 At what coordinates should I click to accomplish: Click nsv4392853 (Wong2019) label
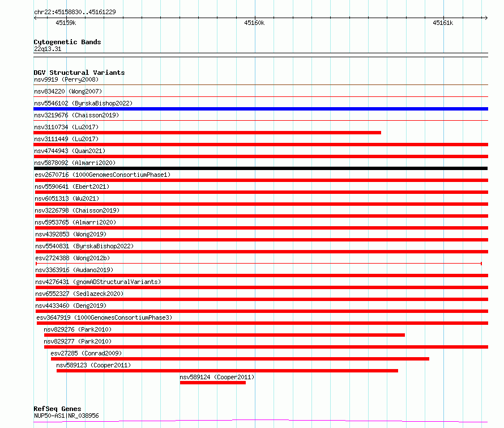[71, 234]
